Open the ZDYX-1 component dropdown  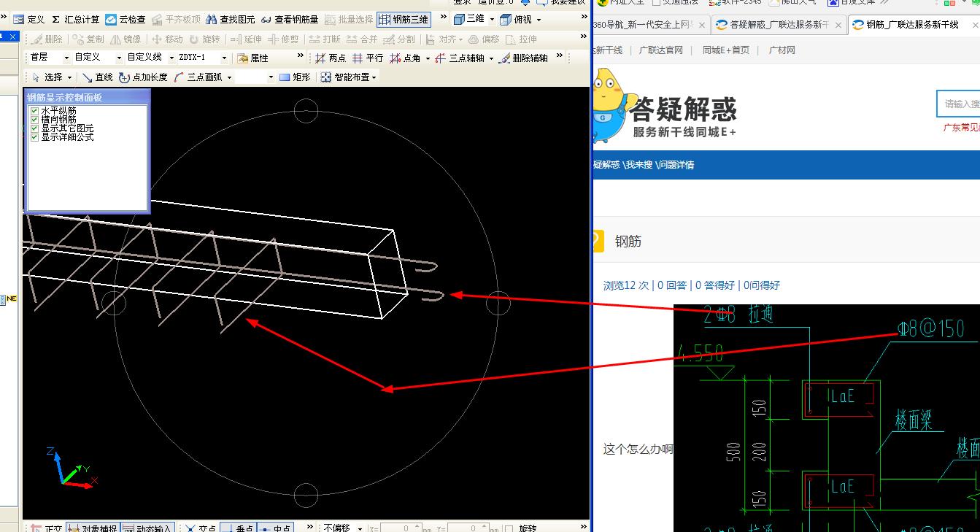click(203, 58)
